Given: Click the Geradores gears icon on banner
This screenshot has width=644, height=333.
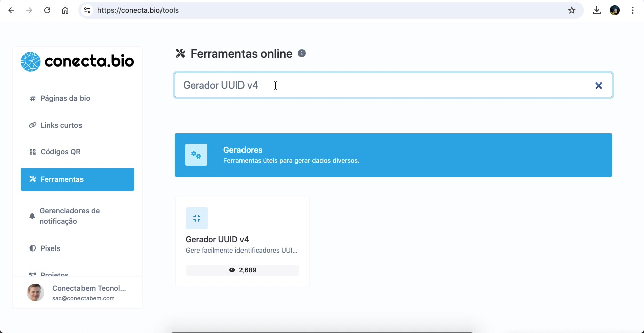Looking at the screenshot, I should tap(196, 155).
